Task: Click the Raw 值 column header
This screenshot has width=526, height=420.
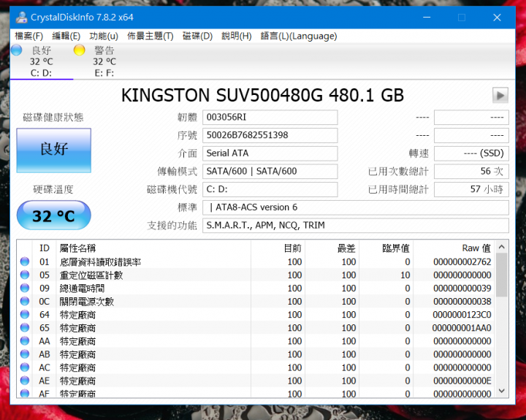Action: click(454, 248)
